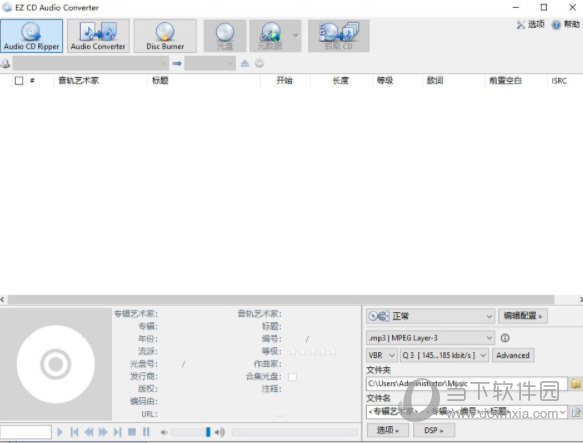The width and height of the screenshot is (583, 443).
Task: Browse for output folder icon
Action: (x=576, y=383)
